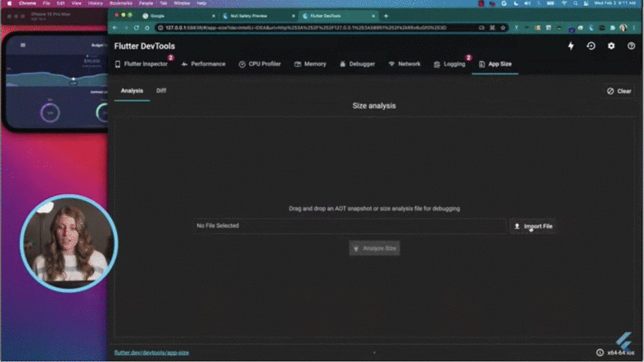Open the Chrome profile avatar

click(623, 28)
